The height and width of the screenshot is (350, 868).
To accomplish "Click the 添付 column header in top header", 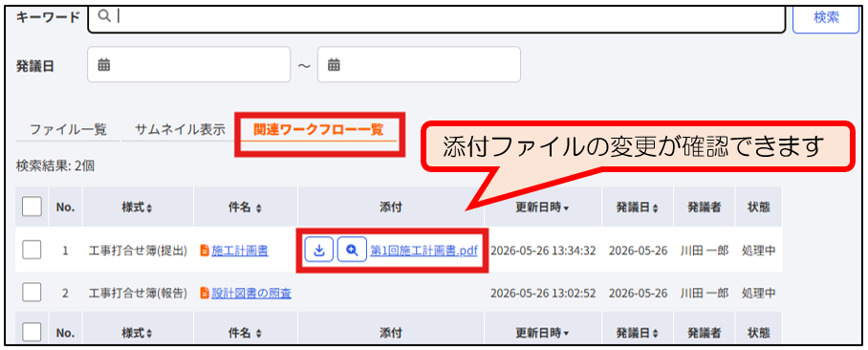I will pyautogui.click(x=391, y=208).
